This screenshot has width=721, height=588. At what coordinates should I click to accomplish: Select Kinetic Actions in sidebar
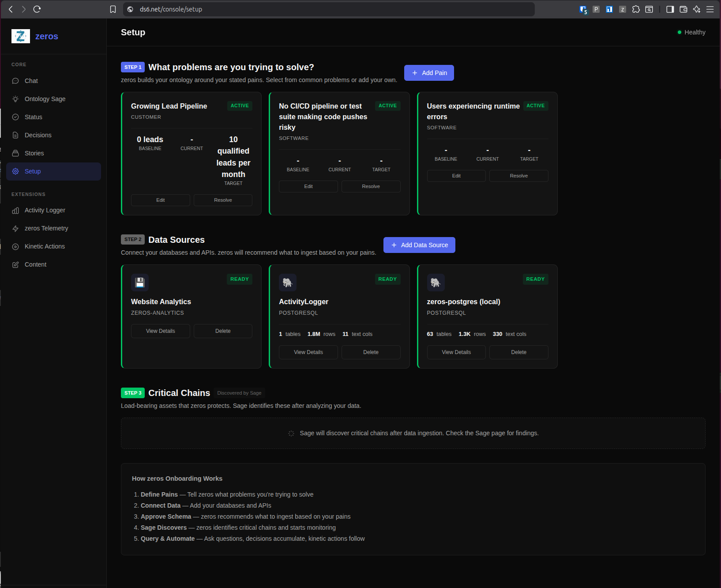44,246
